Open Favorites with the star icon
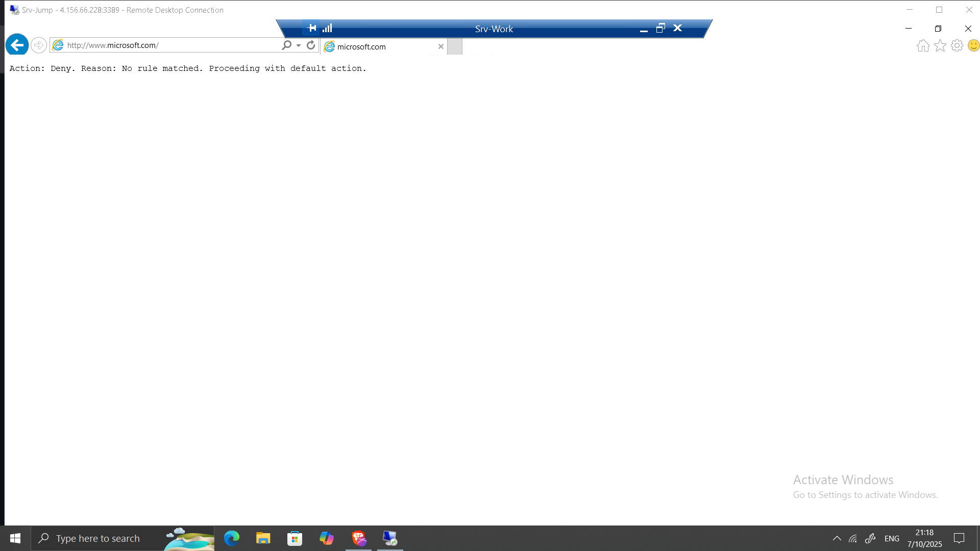Image resolution: width=980 pixels, height=551 pixels. 940,46
